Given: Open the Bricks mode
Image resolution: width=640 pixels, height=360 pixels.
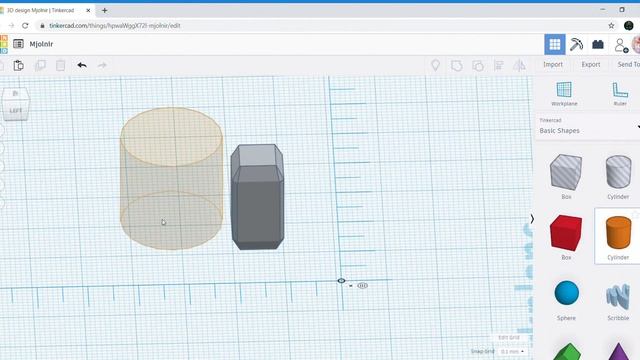Looking at the screenshot, I should point(598,44).
